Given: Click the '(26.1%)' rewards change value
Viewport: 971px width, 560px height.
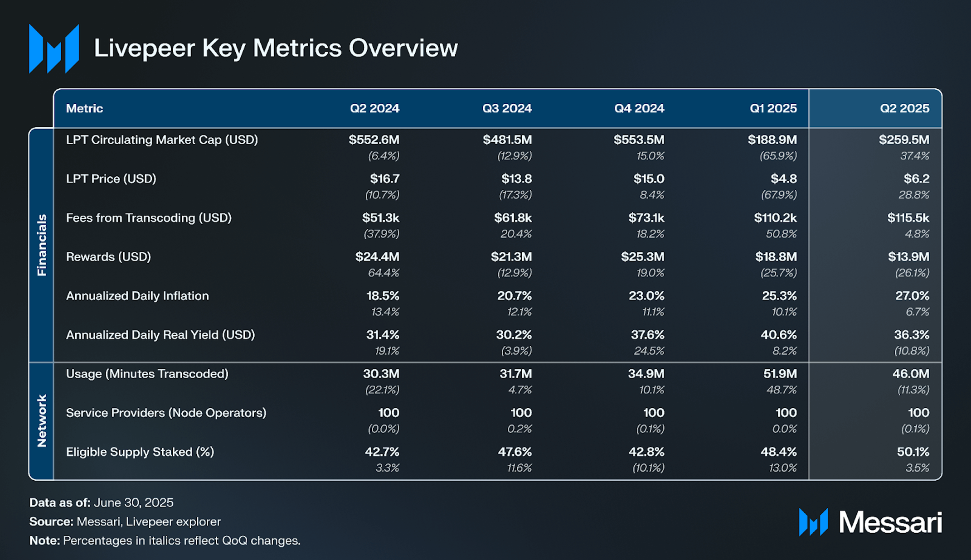Looking at the screenshot, I should 912,273.
